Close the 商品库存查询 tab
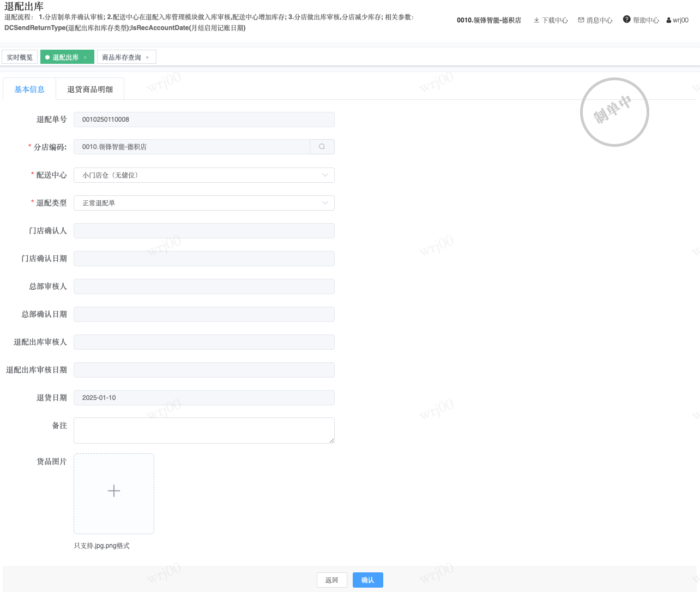The image size is (700, 592). tap(147, 57)
